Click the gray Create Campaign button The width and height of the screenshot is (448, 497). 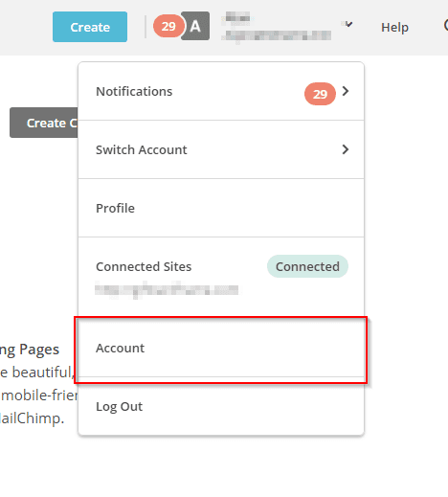pos(44,123)
